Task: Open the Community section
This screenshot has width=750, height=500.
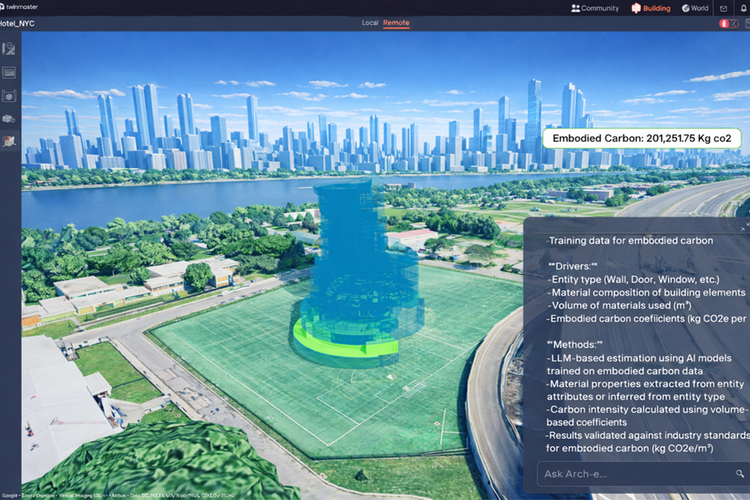Action: [x=595, y=8]
